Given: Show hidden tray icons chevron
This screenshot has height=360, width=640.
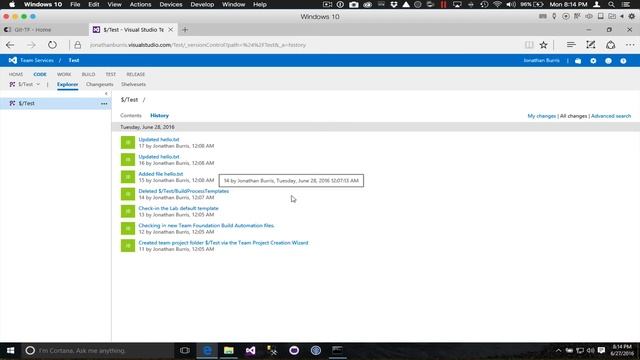Looking at the screenshot, I should pos(558,350).
